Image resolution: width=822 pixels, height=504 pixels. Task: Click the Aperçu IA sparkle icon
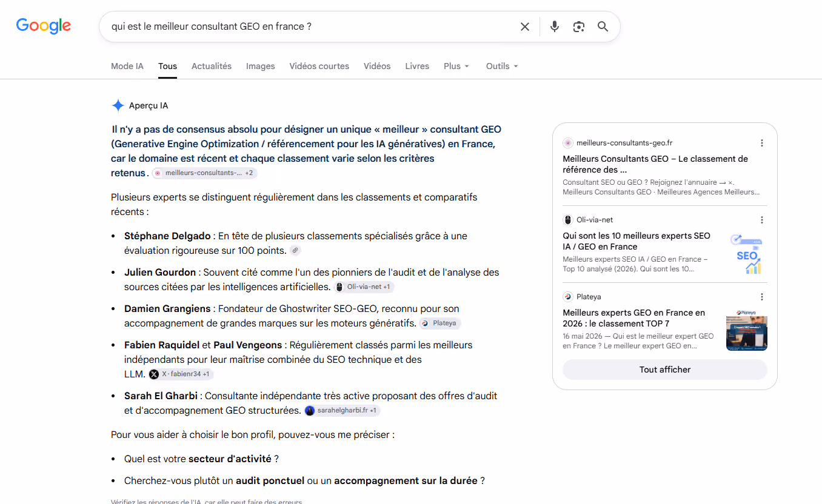click(118, 105)
